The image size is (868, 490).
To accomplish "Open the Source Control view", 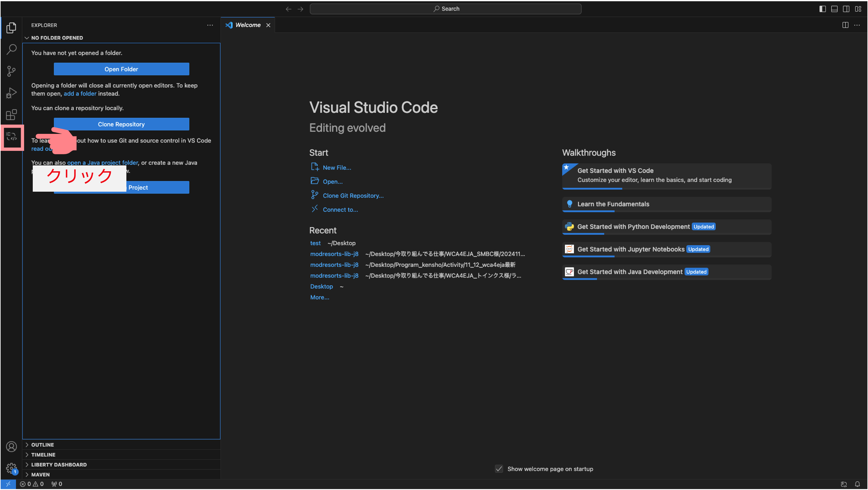I will tap(11, 71).
